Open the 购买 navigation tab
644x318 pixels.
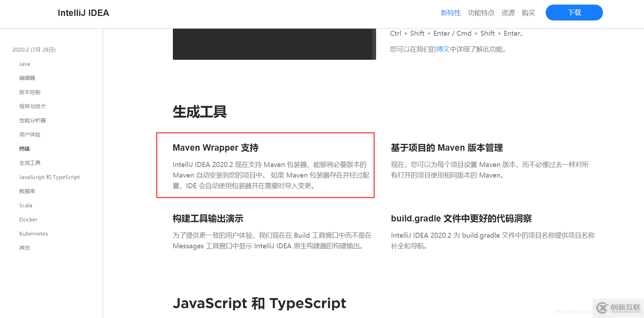(528, 13)
